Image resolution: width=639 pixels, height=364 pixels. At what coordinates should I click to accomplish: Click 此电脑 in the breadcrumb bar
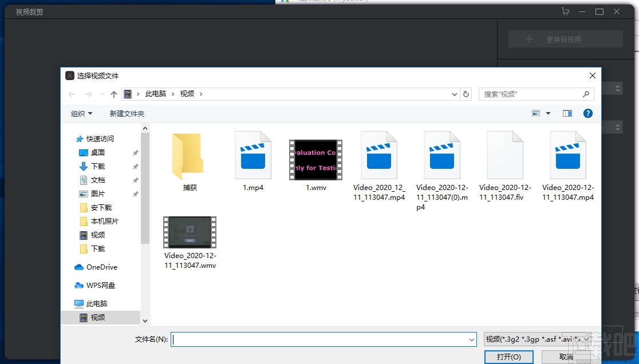pos(156,93)
